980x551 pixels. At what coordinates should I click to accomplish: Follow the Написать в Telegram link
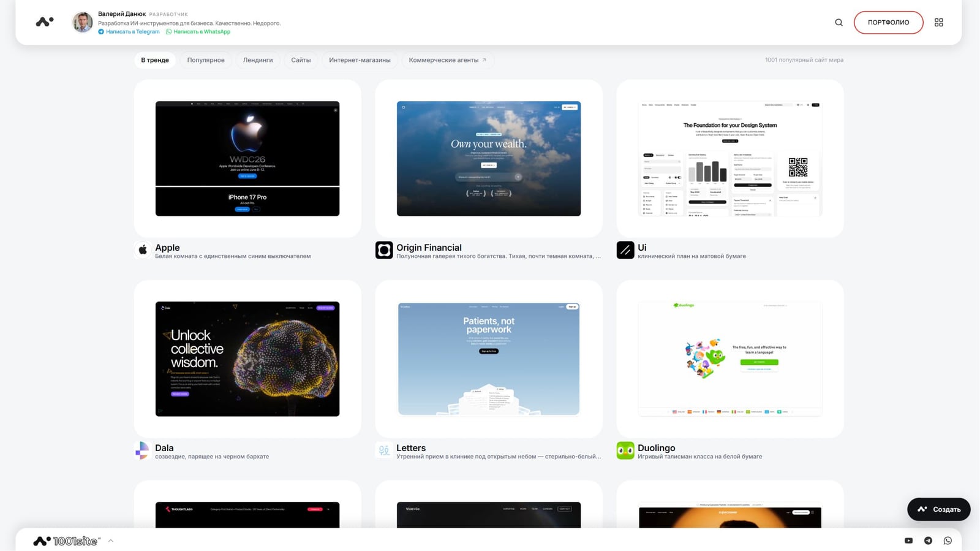click(x=129, y=32)
